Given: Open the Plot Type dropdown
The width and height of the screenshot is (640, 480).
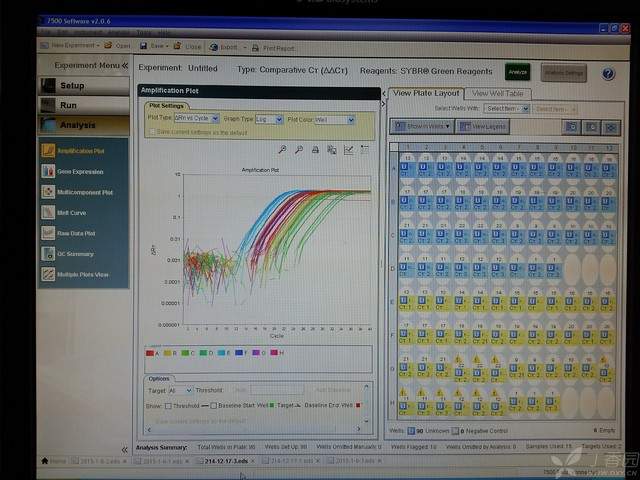Looking at the screenshot, I should tap(197, 118).
